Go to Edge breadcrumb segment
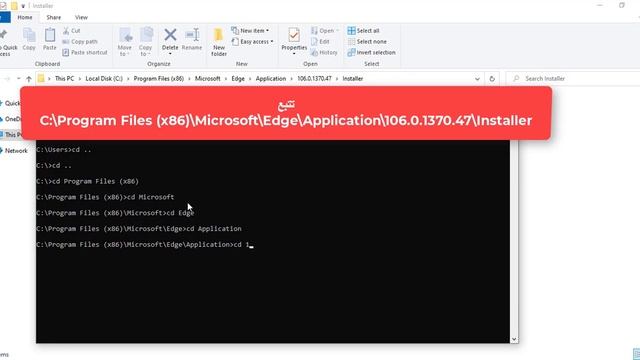This screenshot has height=360, width=640. point(238,79)
